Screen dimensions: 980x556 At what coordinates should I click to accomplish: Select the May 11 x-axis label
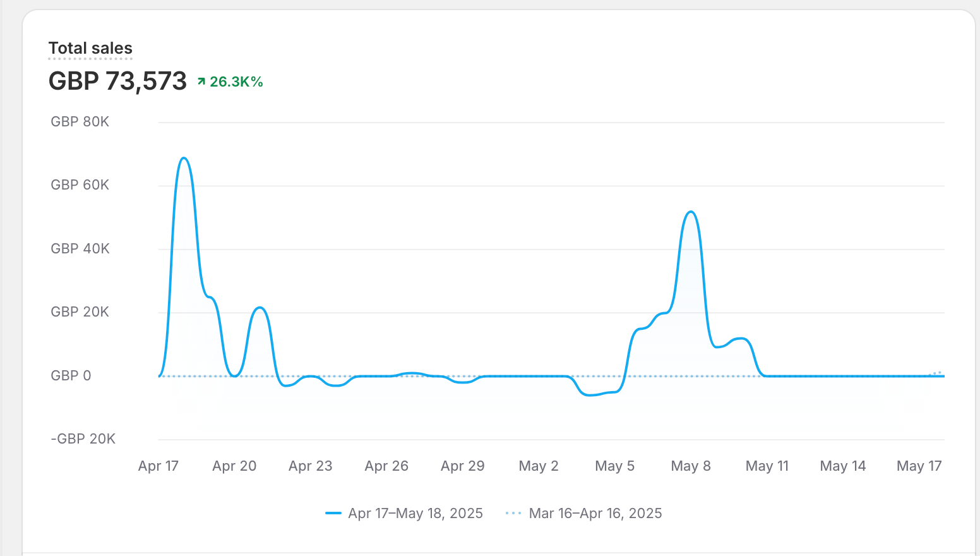tap(767, 466)
